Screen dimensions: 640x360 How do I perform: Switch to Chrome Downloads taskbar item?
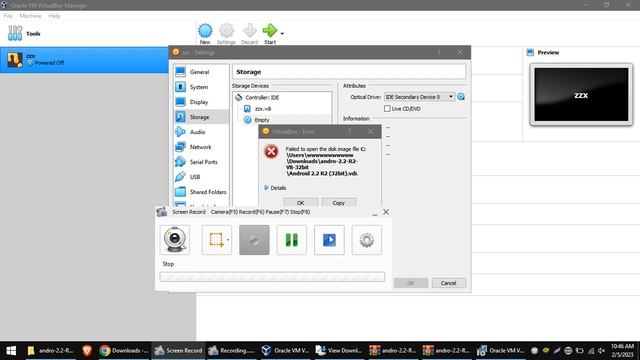pos(124,351)
